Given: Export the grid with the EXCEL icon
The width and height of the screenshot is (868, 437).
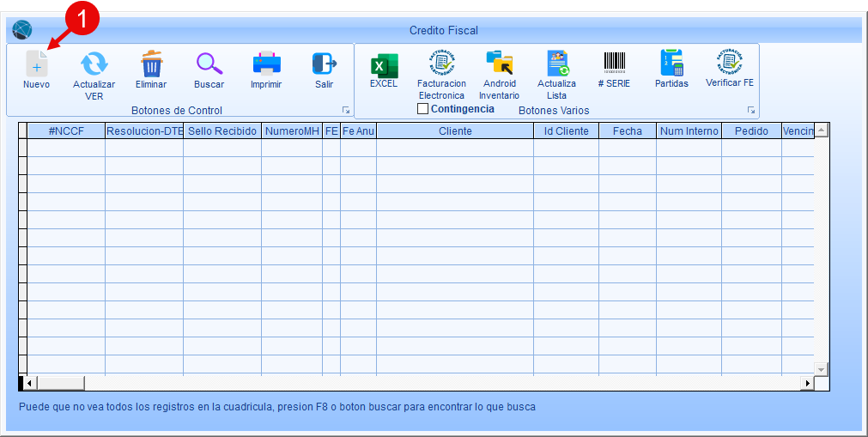Looking at the screenshot, I should 384,65.
